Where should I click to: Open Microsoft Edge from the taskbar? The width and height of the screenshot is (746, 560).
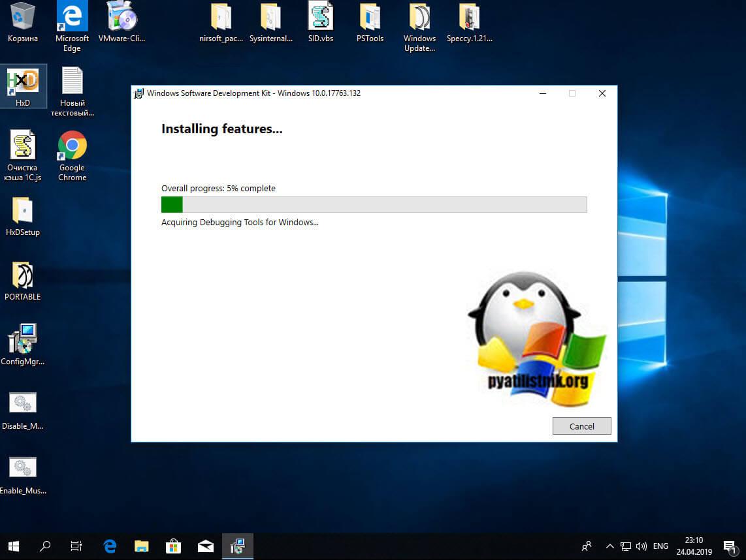pos(110,547)
